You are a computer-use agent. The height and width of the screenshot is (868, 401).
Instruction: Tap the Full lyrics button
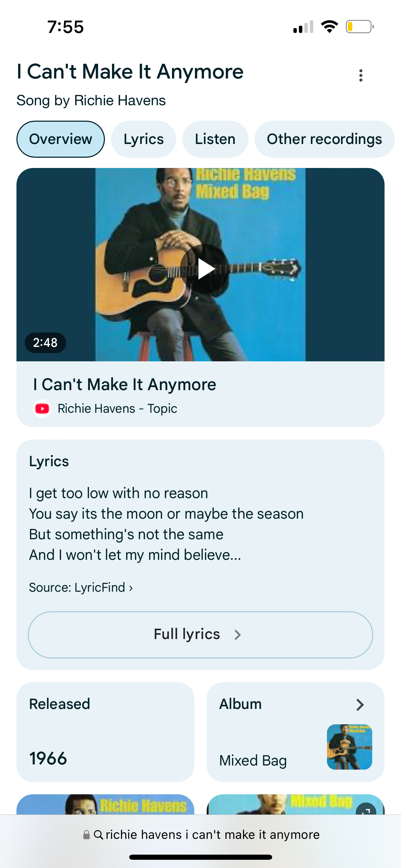(x=200, y=635)
